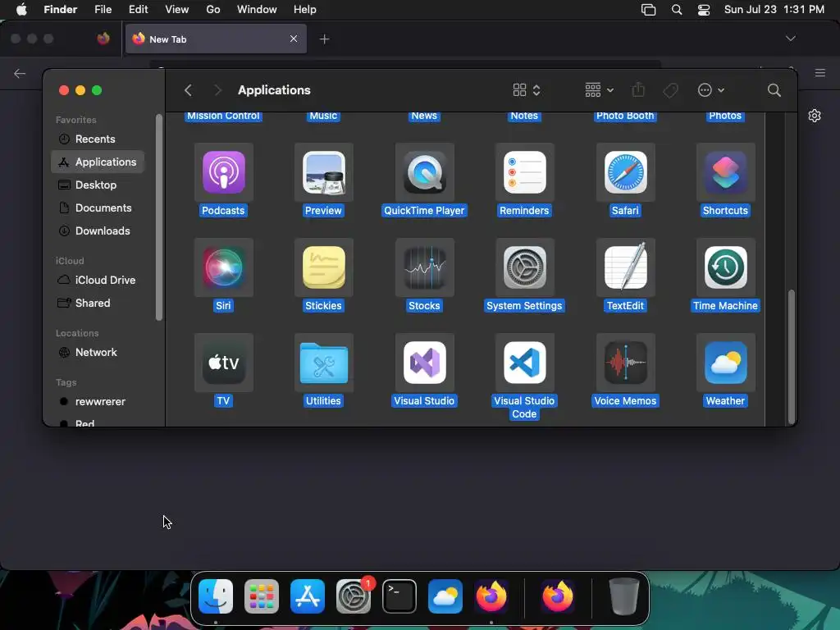Open the Help menu
This screenshot has height=630, width=840.
tap(305, 10)
